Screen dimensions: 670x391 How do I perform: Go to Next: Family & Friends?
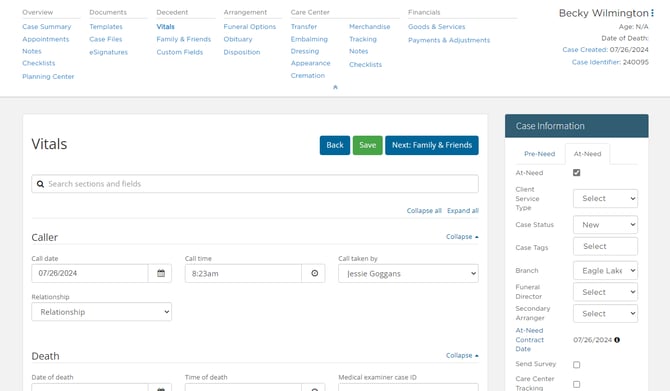[x=432, y=145]
